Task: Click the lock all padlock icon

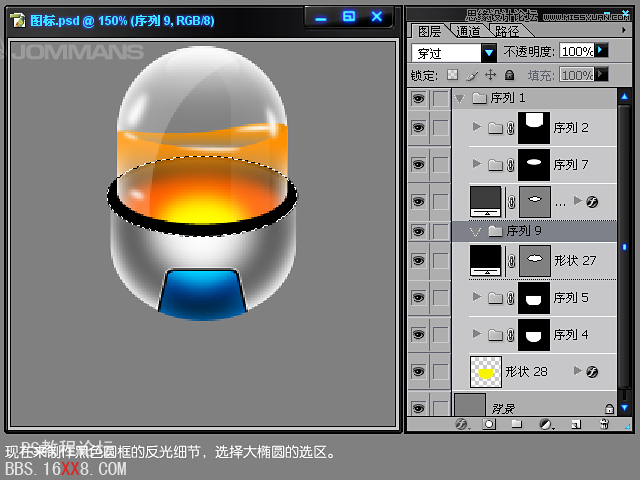Action: pyautogui.click(x=509, y=75)
